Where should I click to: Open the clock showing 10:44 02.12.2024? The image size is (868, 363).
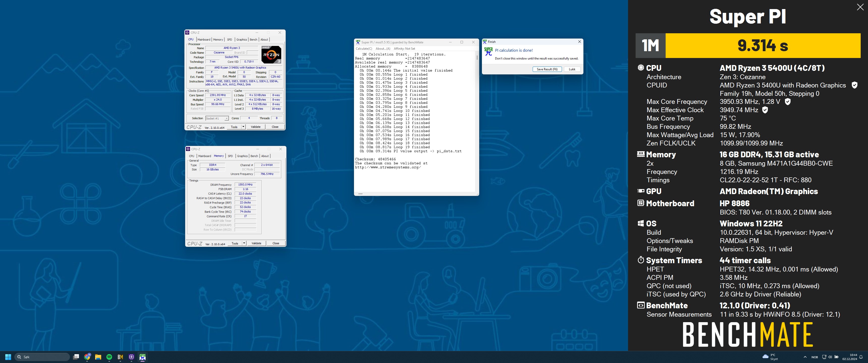(850, 357)
